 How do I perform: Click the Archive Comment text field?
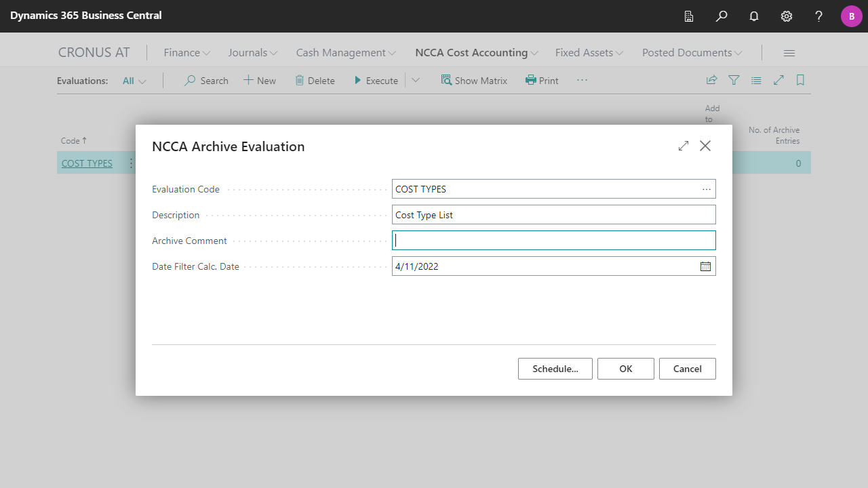pyautogui.click(x=553, y=241)
